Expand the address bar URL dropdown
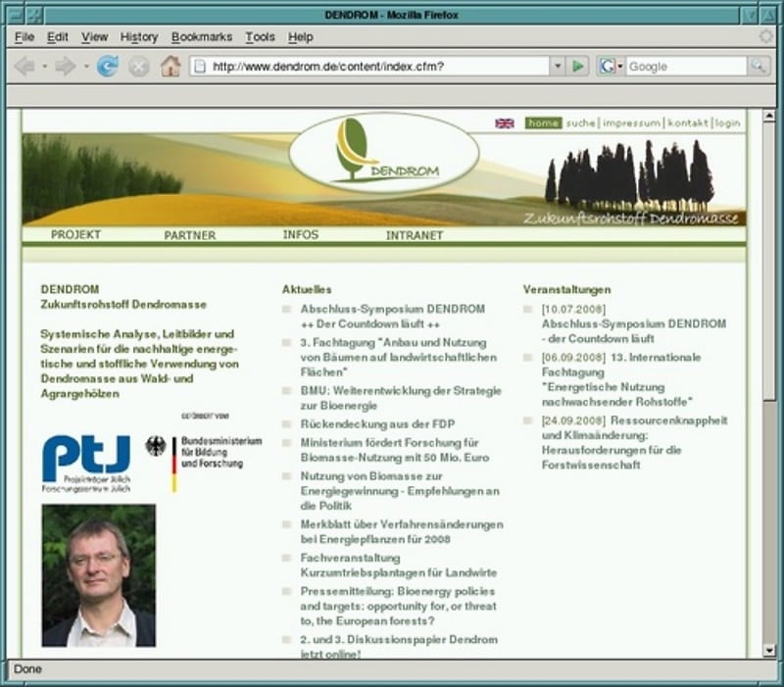The height and width of the screenshot is (687, 784). click(558, 66)
